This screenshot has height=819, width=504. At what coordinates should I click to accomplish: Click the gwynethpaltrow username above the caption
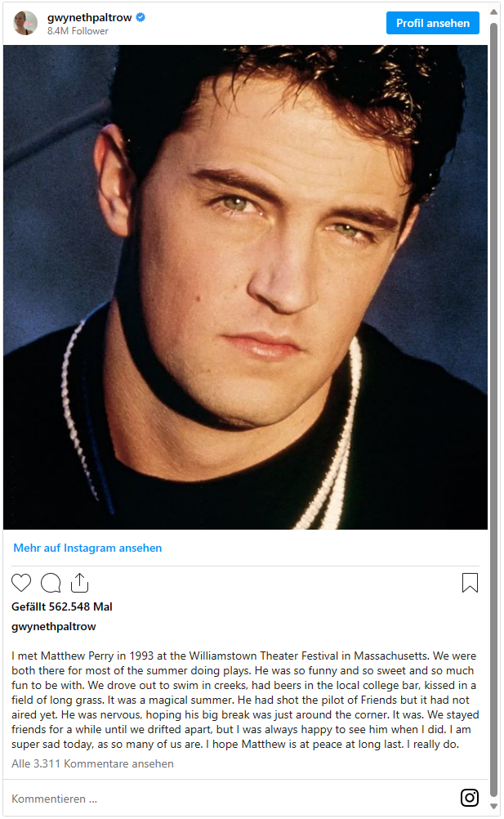pos(54,626)
